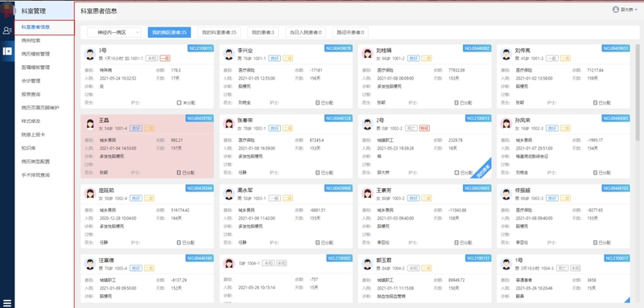Open 病历模板管理 in the side menu

[x=35, y=54]
